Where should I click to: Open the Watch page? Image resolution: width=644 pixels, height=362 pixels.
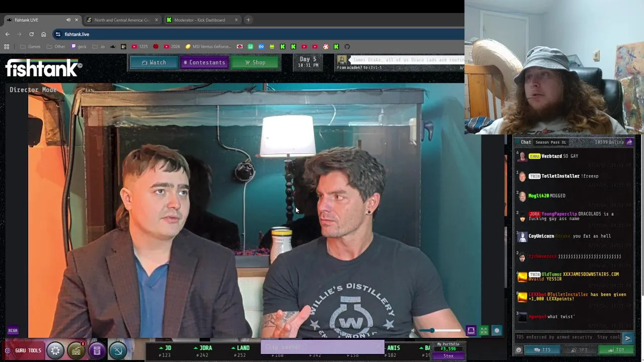[153, 62]
